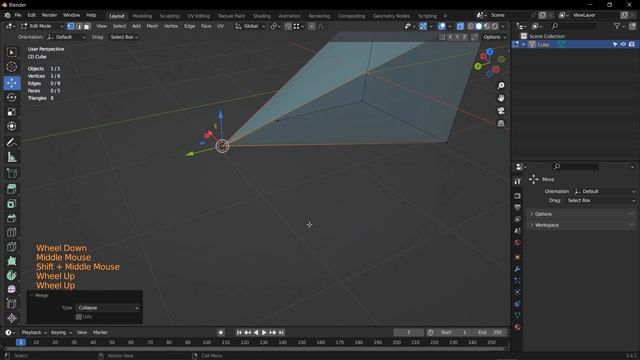Choose the Scale tool
Image resolution: width=640 pixels, height=360 pixels.
[11, 112]
